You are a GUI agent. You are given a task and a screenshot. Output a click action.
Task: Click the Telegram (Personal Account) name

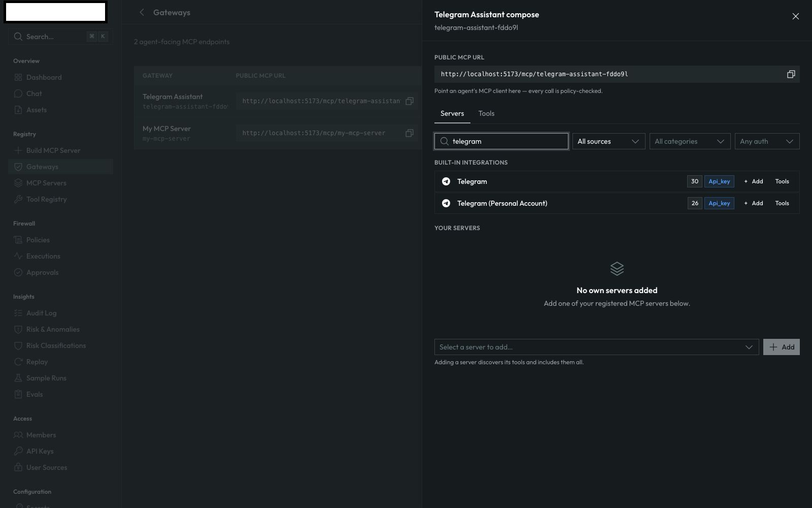502,203
